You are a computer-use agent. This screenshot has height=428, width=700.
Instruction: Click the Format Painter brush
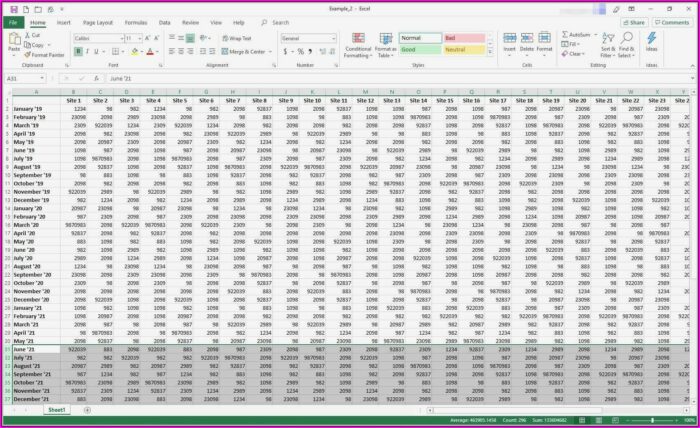coord(28,55)
